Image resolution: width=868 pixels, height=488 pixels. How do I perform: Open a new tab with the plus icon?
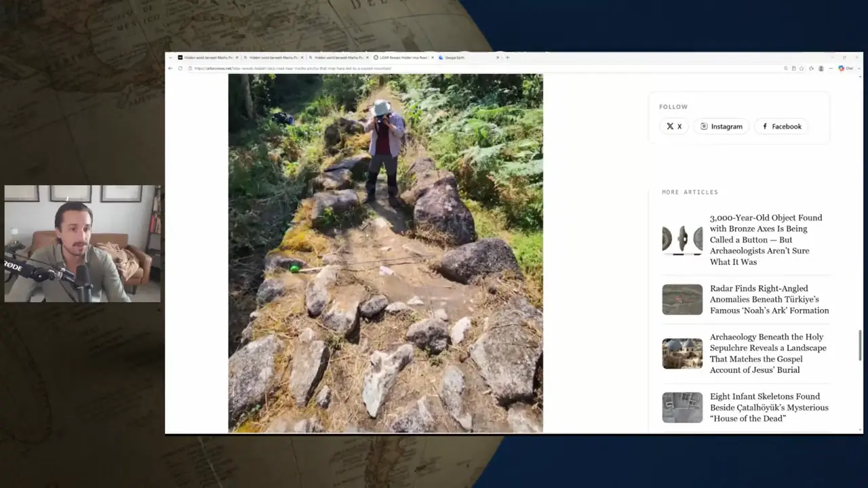coord(507,58)
